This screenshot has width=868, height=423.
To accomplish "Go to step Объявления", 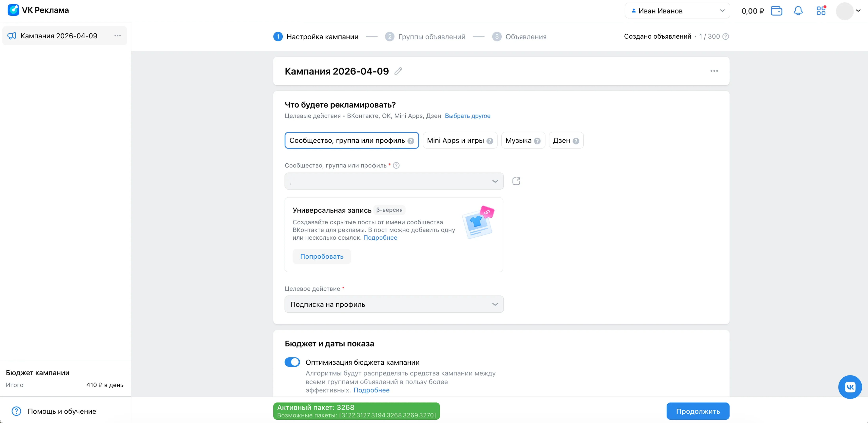I will click(x=519, y=36).
